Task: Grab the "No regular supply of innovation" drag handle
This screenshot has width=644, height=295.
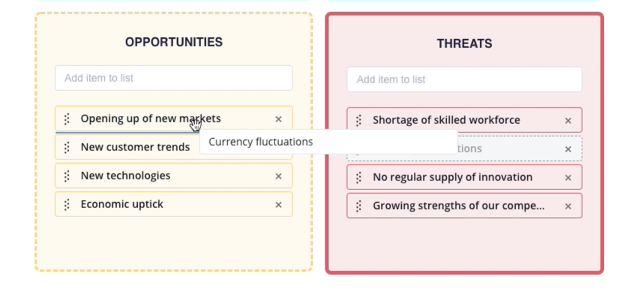Action: click(x=359, y=178)
